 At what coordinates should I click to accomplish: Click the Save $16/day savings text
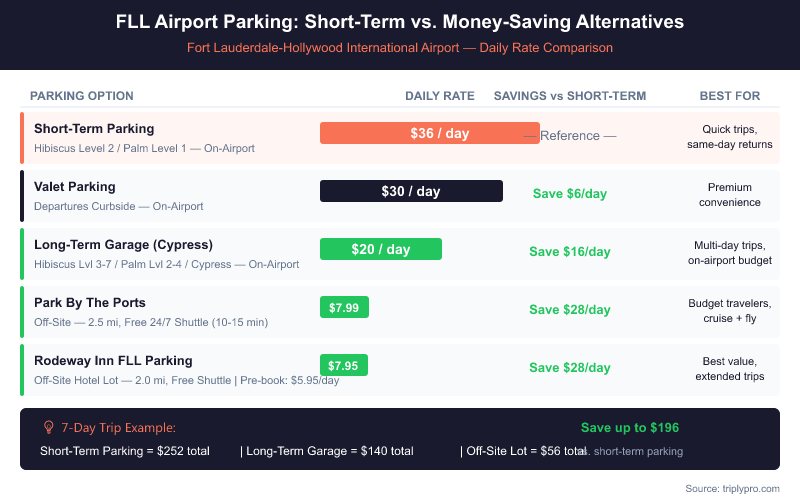point(569,252)
